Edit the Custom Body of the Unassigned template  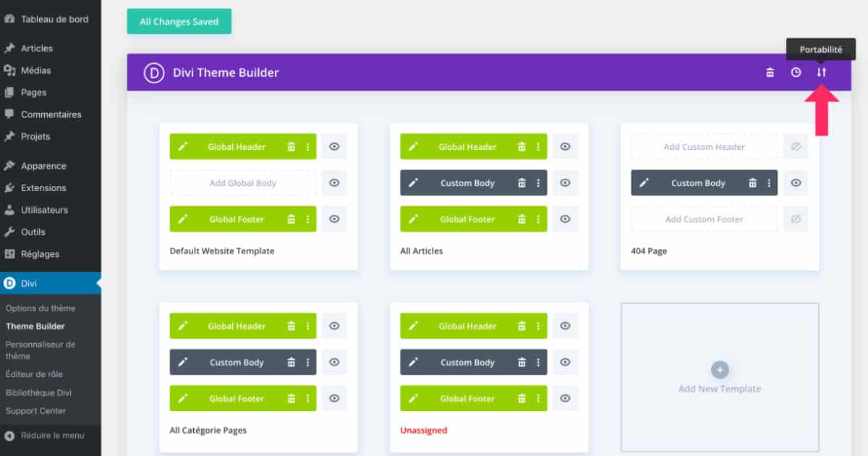(x=413, y=363)
